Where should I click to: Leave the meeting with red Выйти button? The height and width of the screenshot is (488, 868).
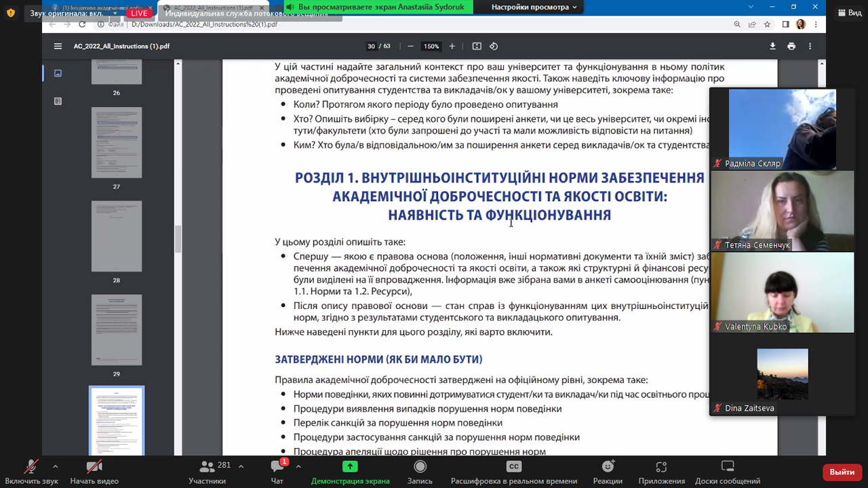[842, 472]
